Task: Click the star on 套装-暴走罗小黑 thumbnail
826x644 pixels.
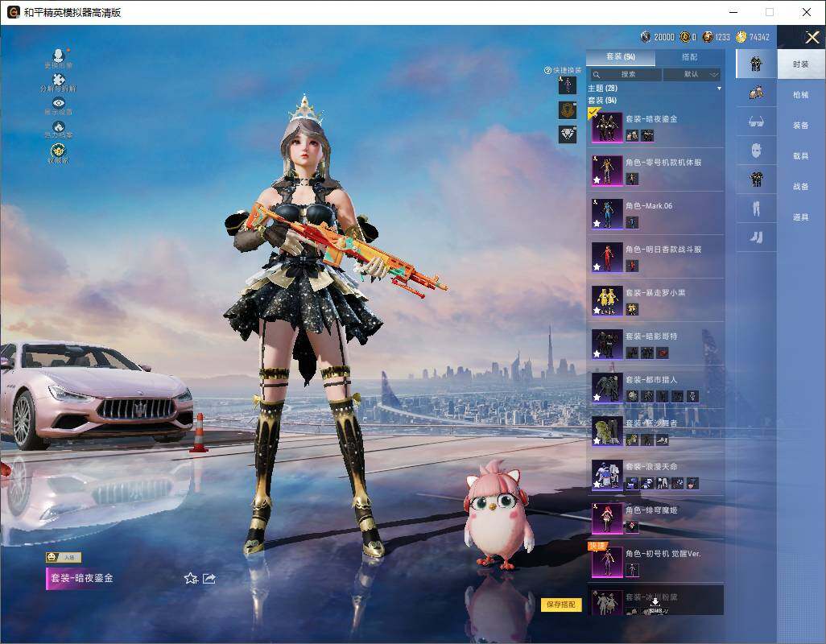Action: coord(597,311)
